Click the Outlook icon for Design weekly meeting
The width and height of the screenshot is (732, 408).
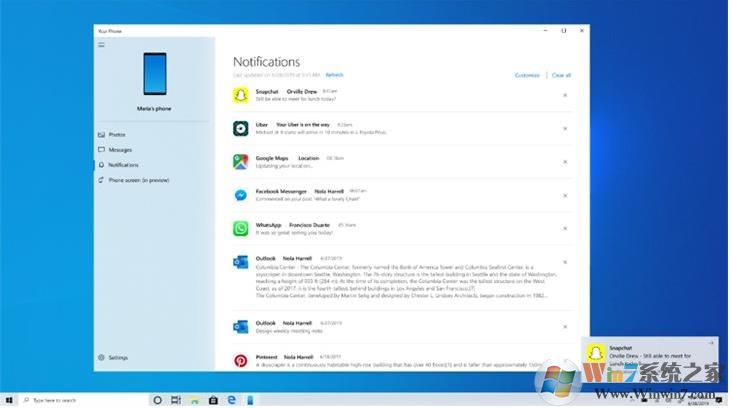[241, 327]
